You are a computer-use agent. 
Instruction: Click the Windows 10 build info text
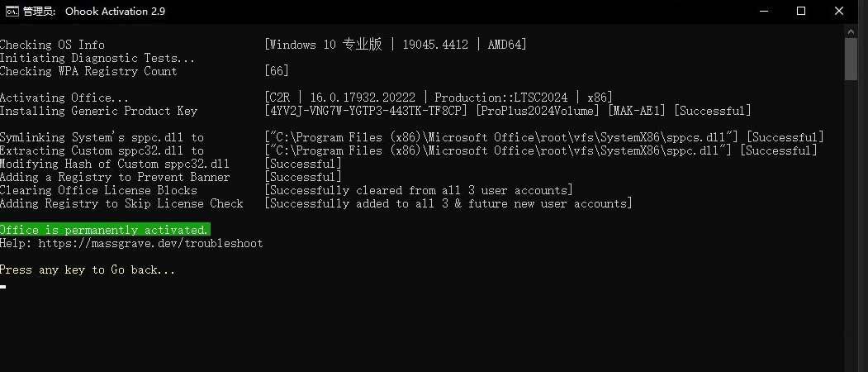pyautogui.click(x=396, y=45)
